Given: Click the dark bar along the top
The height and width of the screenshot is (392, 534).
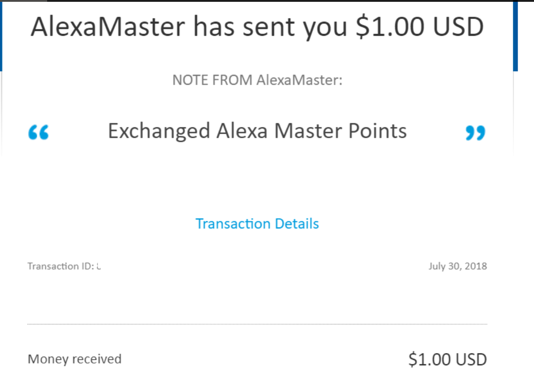Looking at the screenshot, I should (x=272, y=1).
